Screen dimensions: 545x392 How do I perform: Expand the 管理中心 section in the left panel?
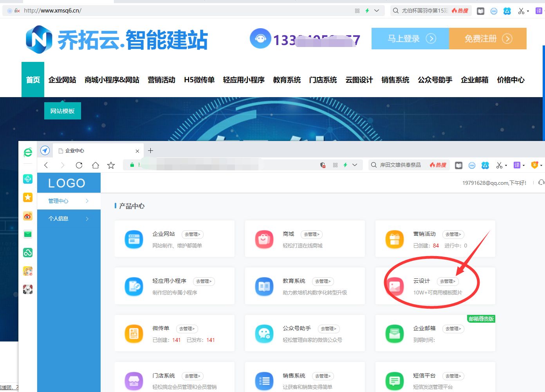click(x=69, y=201)
